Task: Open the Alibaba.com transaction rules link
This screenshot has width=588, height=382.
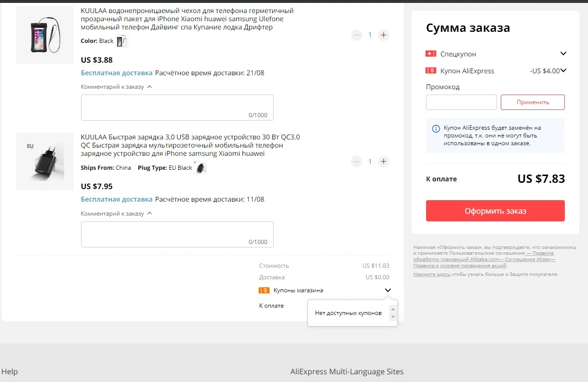Action: (483, 256)
